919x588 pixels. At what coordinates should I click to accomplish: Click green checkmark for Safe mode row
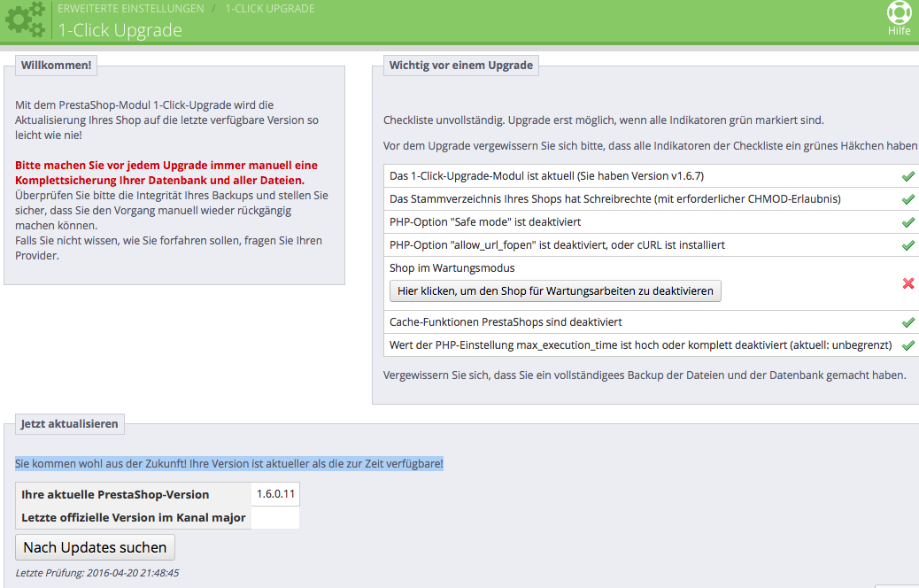point(907,222)
